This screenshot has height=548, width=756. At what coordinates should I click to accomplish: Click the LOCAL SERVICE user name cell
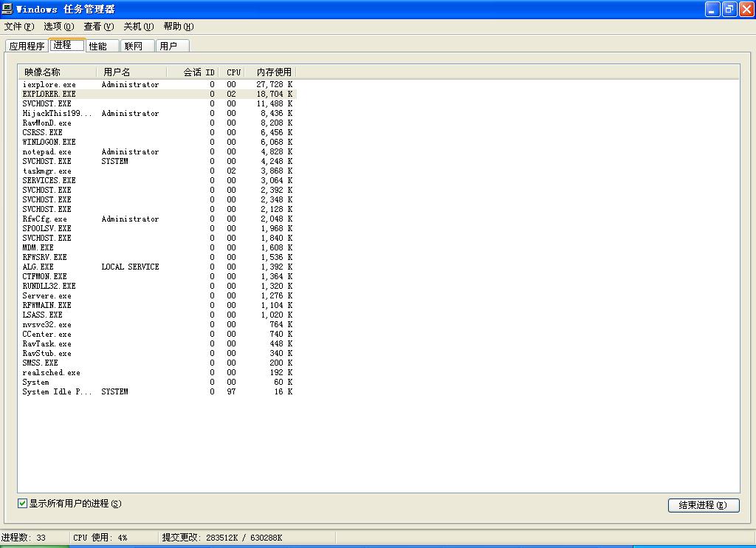coord(130,267)
